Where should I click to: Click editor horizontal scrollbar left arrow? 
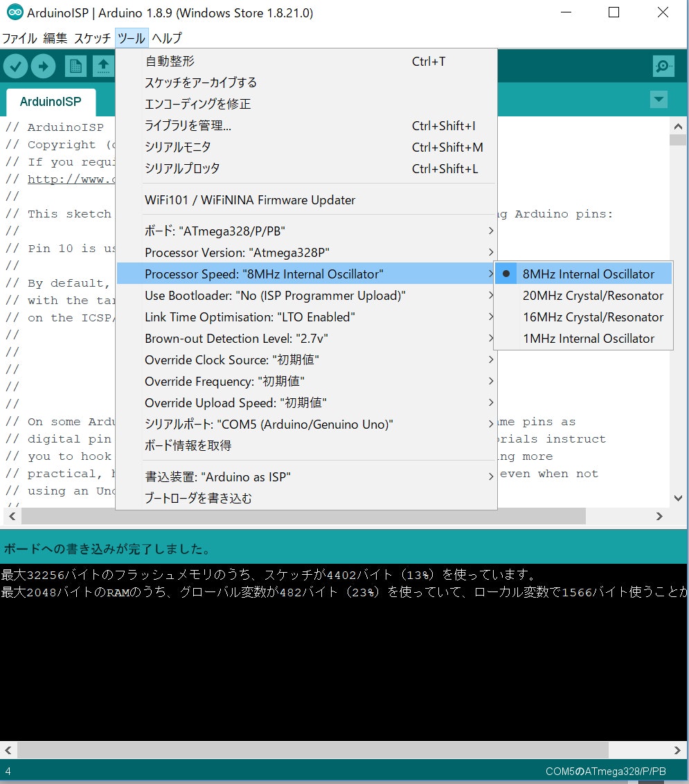(x=12, y=517)
